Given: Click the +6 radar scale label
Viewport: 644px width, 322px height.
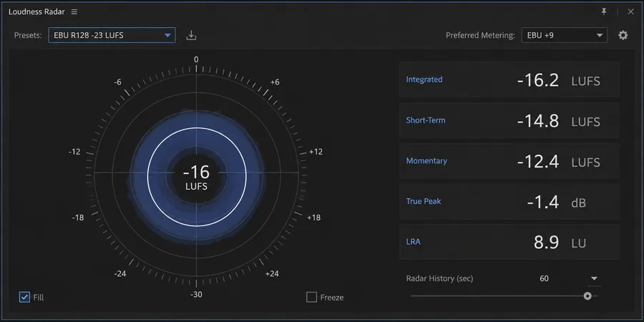Looking at the screenshot, I should (275, 82).
